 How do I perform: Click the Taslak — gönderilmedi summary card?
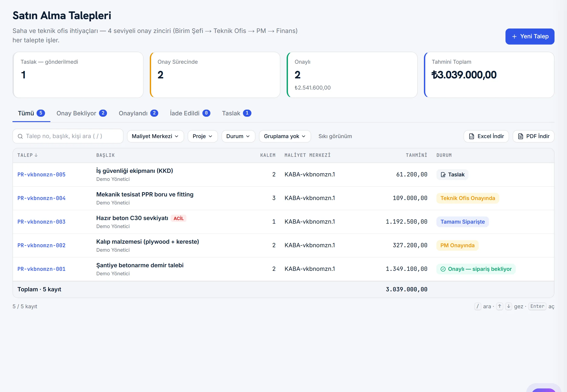pyautogui.click(x=78, y=75)
